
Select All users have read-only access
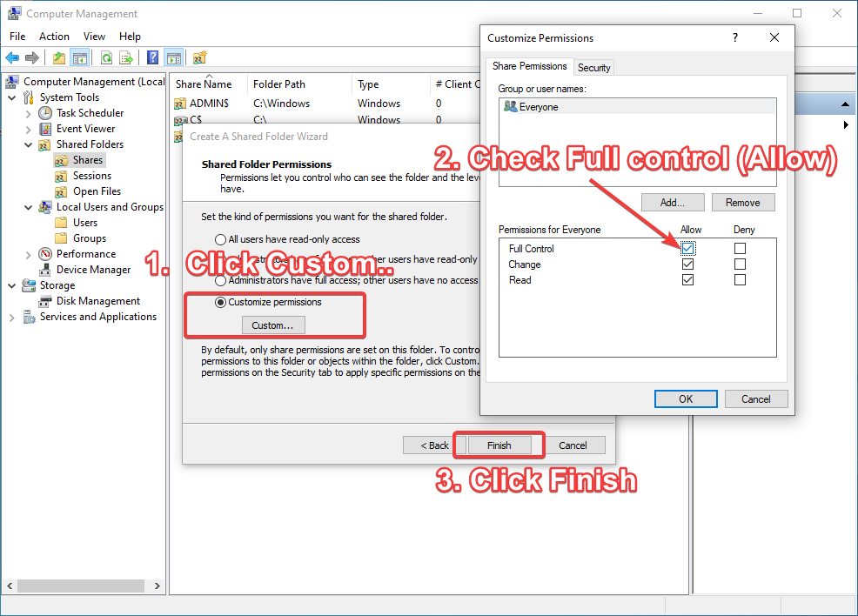220,239
